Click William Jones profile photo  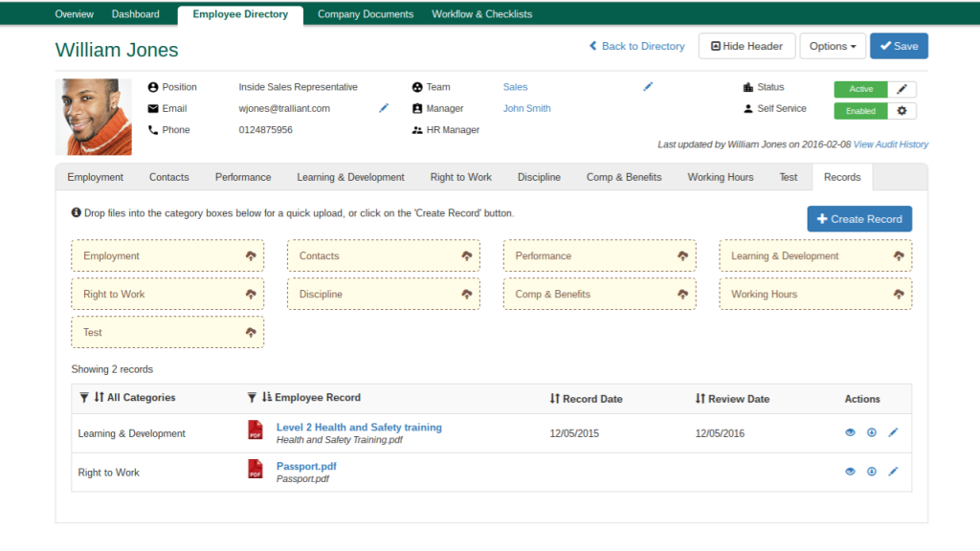94,117
